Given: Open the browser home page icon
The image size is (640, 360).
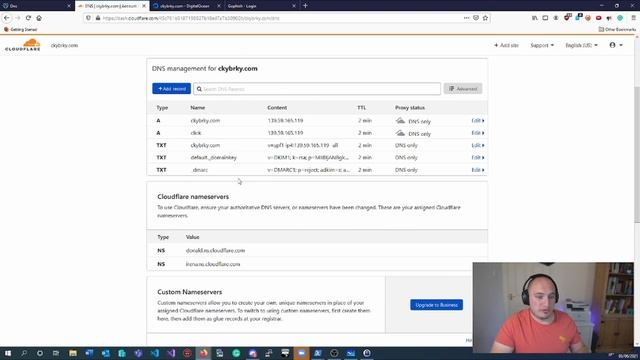Looking at the screenshot, I should [39, 18].
